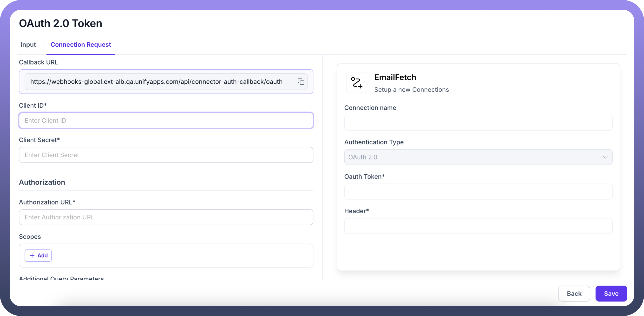Click the plus icon in Add scopes button
The image size is (644, 316).
click(x=32, y=256)
